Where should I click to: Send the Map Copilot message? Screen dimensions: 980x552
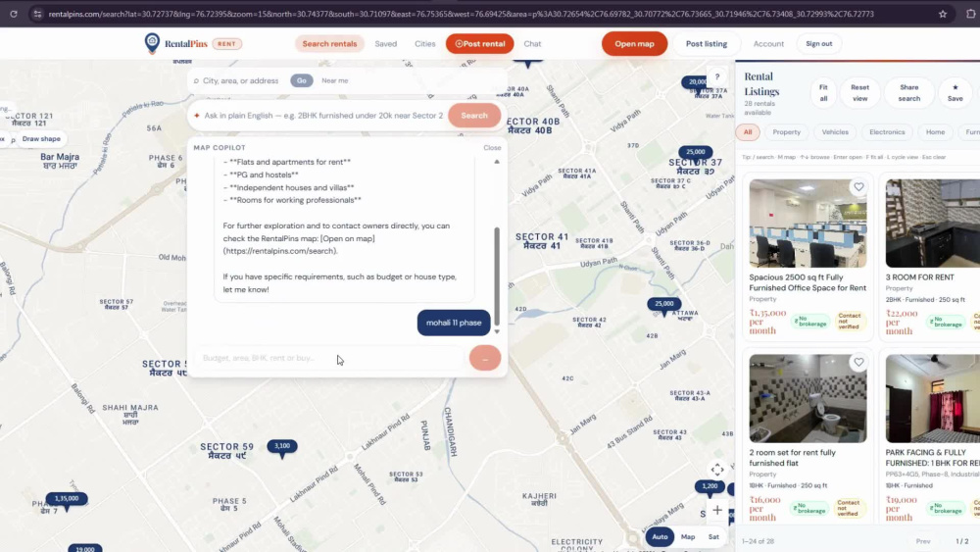click(485, 358)
